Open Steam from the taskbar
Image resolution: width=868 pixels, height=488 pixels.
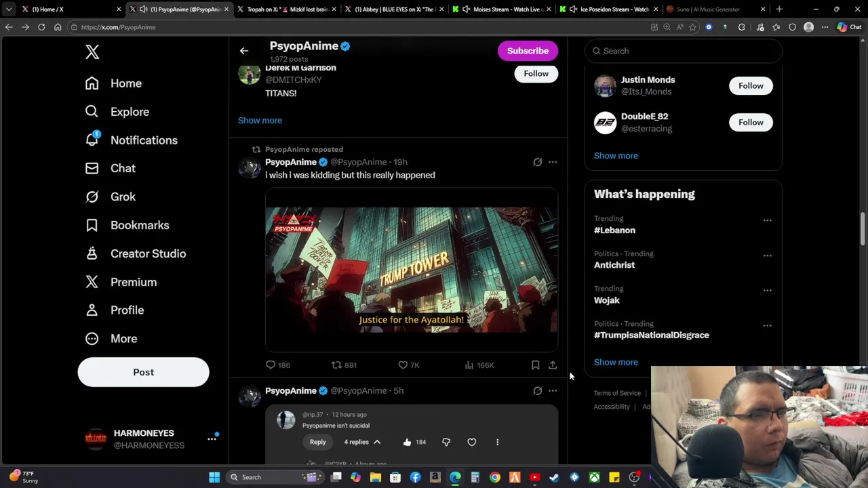[x=554, y=477]
